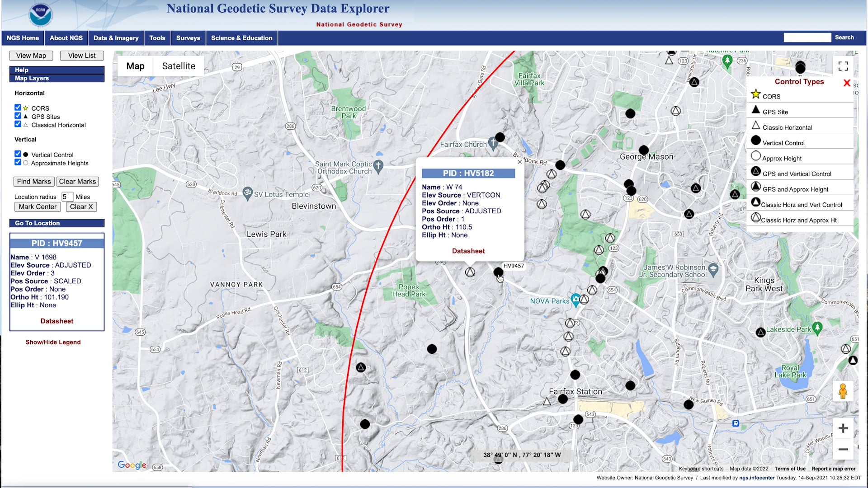Click the Find Marks button
The height and width of the screenshot is (488, 868).
click(33, 181)
